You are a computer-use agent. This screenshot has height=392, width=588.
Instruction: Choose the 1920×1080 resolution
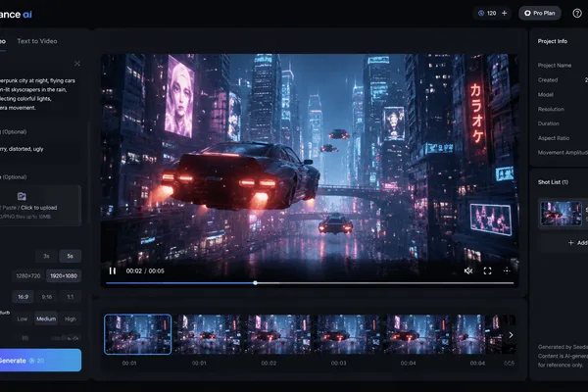(x=64, y=275)
